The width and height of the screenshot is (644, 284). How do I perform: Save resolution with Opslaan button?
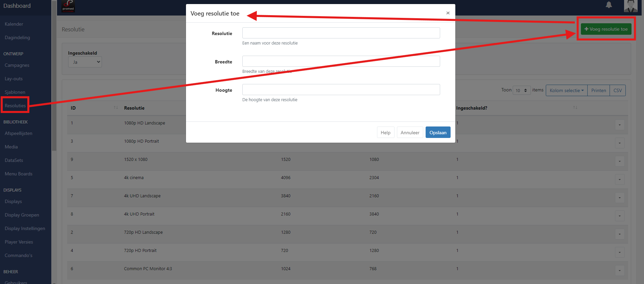pyautogui.click(x=438, y=133)
